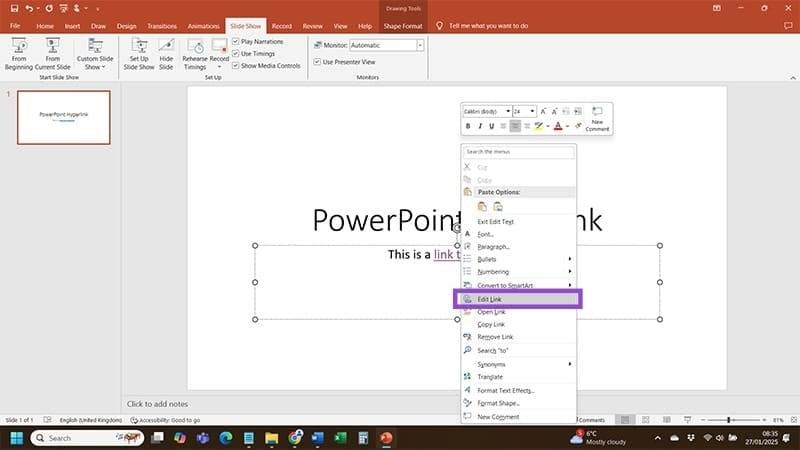Apply Bold in the mini toolbar
The height and width of the screenshot is (450, 800).
click(468, 126)
